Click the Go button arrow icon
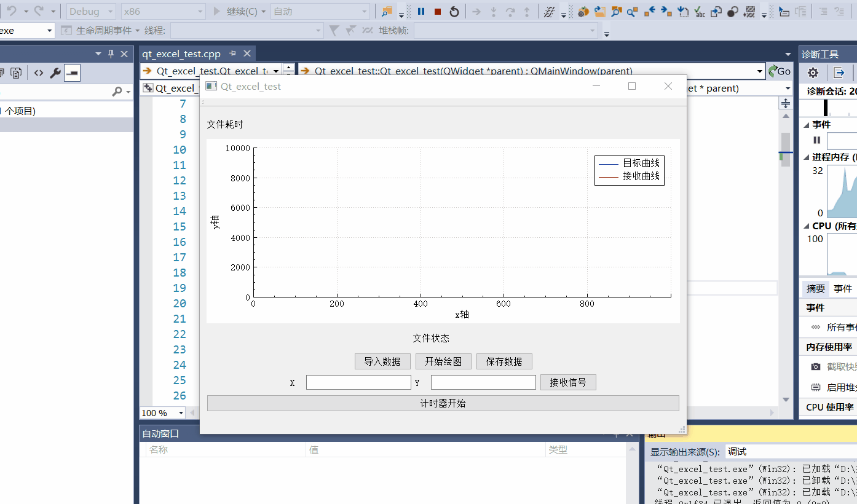 pyautogui.click(x=780, y=71)
